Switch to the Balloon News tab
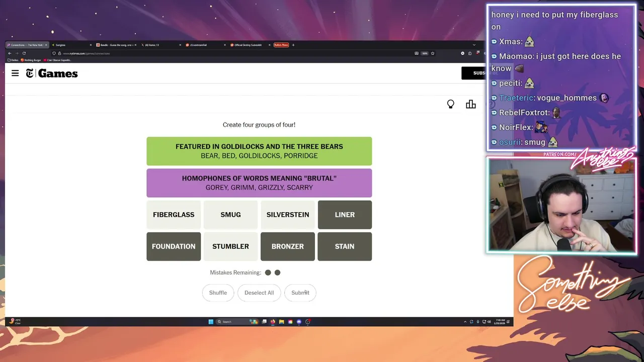Screen dimensions: 644x362 coord(281,45)
